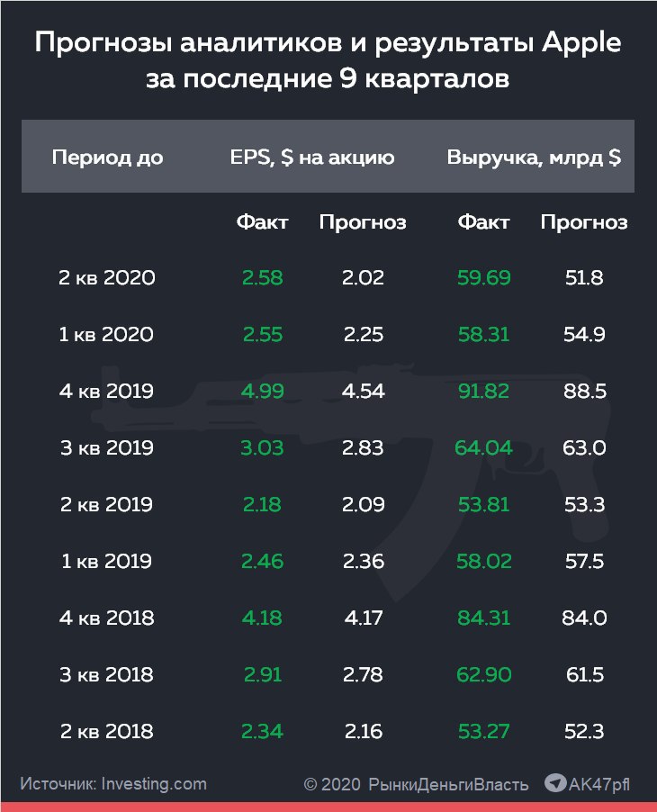Screen dimensions: 657x812
Task: Click the Факт subheader under EPS
Action: (262, 222)
